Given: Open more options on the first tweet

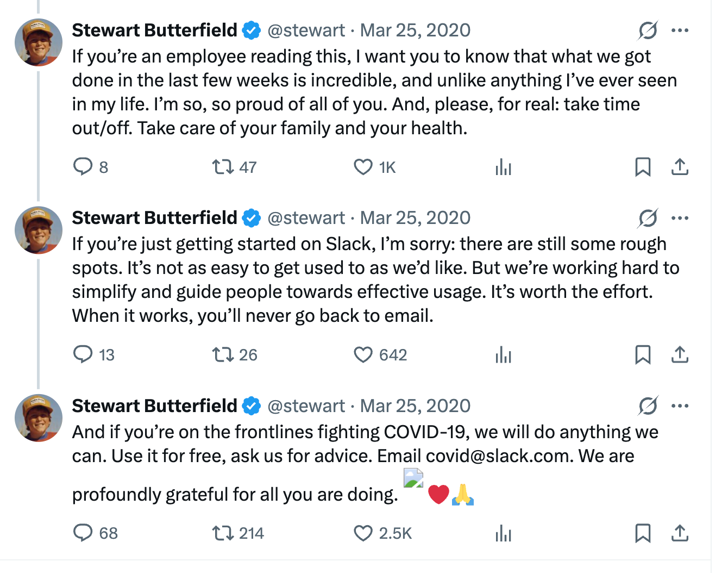Looking at the screenshot, I should pos(680,30).
